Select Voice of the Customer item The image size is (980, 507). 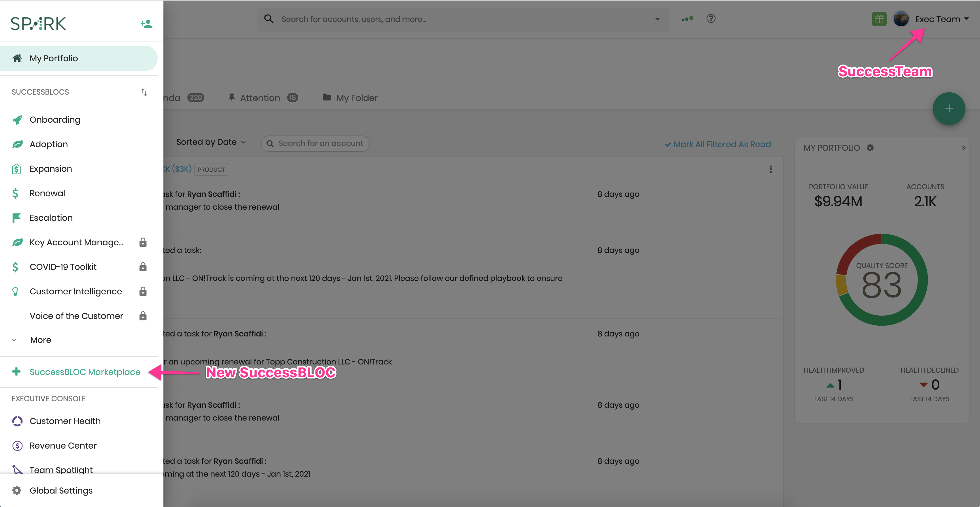click(x=76, y=316)
